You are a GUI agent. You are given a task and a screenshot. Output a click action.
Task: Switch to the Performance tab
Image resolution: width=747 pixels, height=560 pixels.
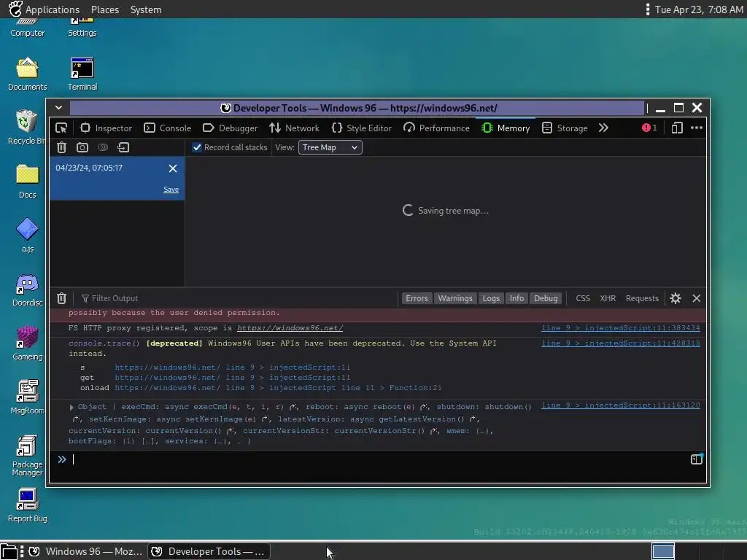tap(436, 128)
